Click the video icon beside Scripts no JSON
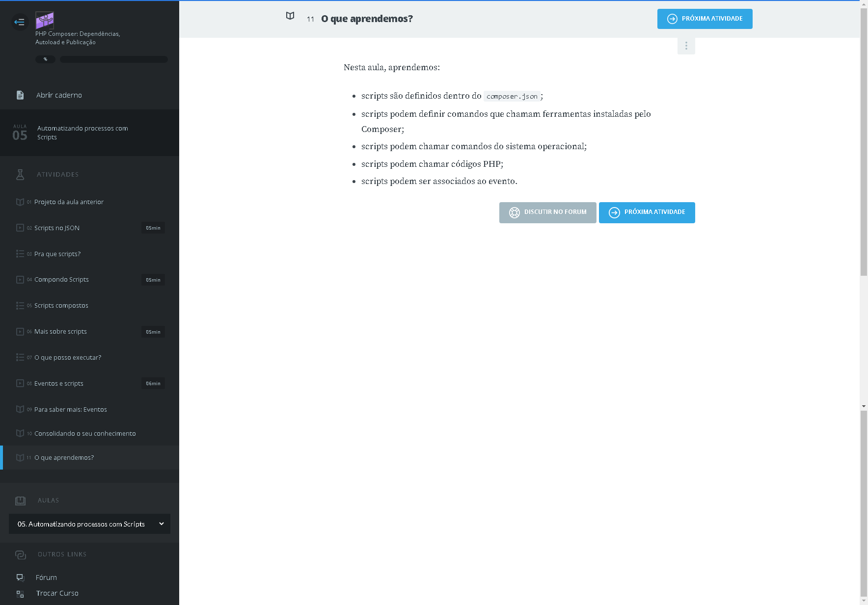 20,228
